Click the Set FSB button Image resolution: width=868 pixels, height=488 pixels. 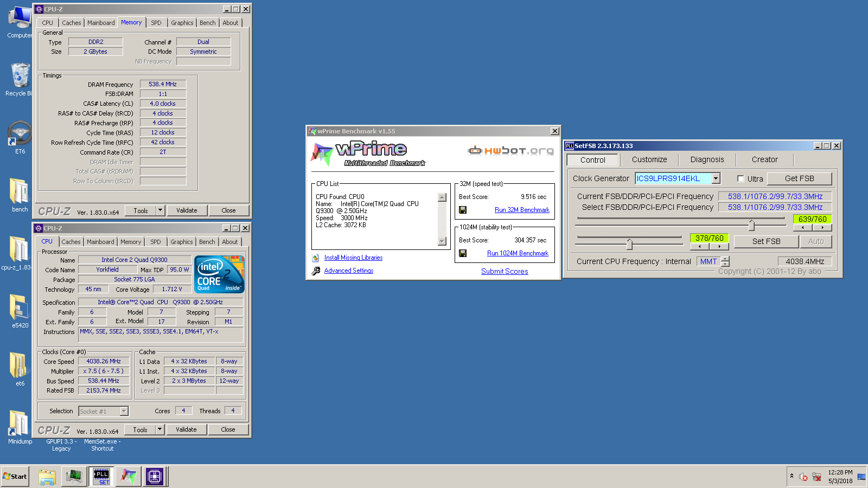coord(766,241)
